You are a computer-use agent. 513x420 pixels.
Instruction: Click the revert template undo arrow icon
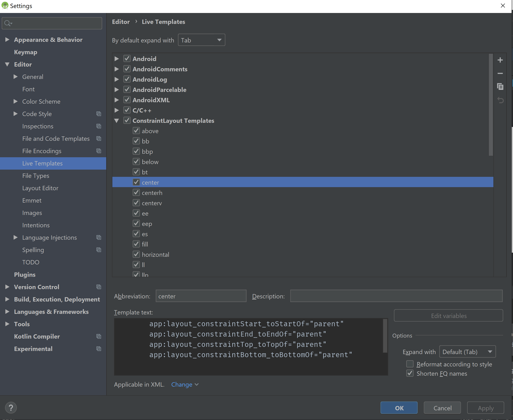[x=500, y=100]
